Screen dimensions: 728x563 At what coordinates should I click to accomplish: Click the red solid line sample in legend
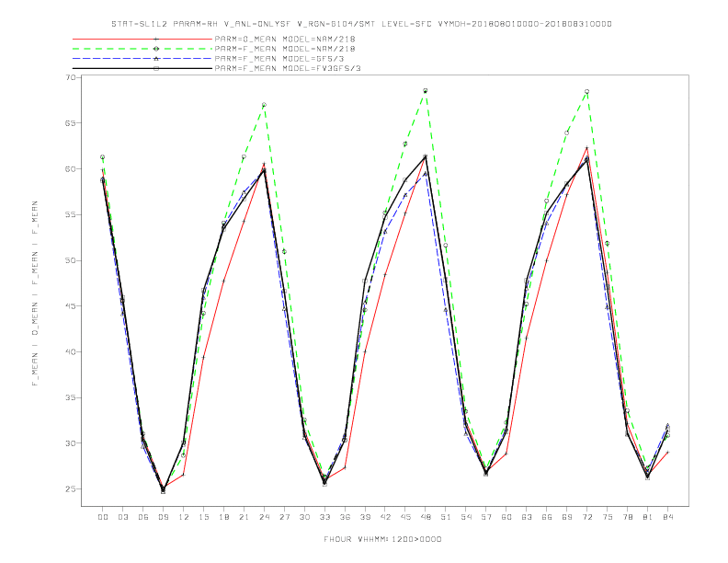[142, 39]
